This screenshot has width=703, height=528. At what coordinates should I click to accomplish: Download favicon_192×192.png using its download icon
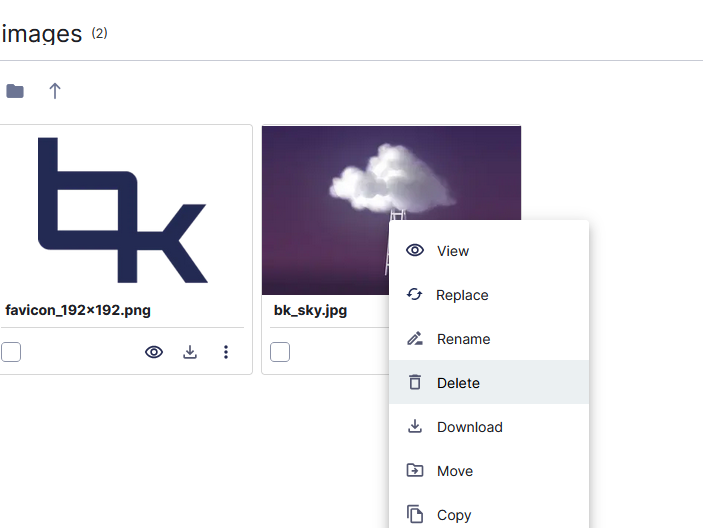pyautogui.click(x=190, y=352)
